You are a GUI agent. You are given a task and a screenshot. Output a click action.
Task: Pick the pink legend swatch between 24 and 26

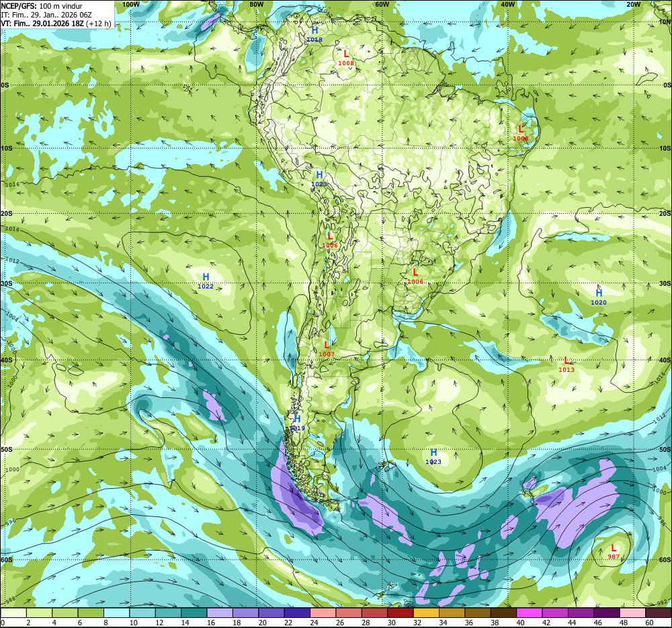[323, 613]
